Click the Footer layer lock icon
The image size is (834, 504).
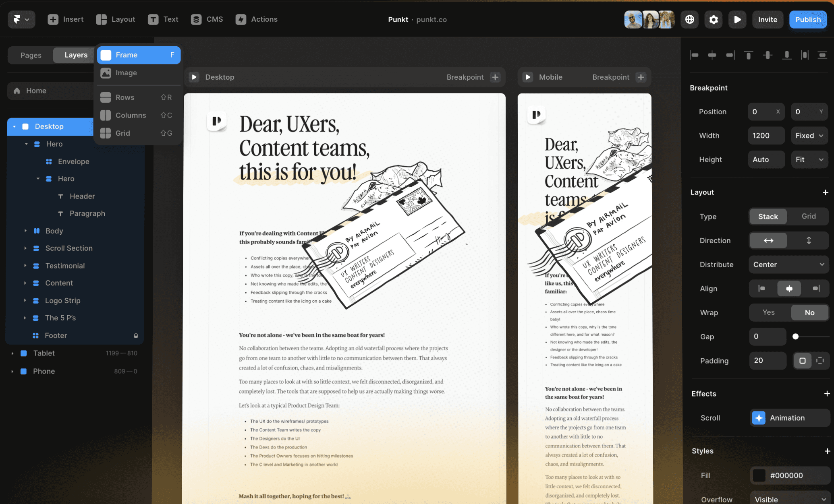(136, 336)
